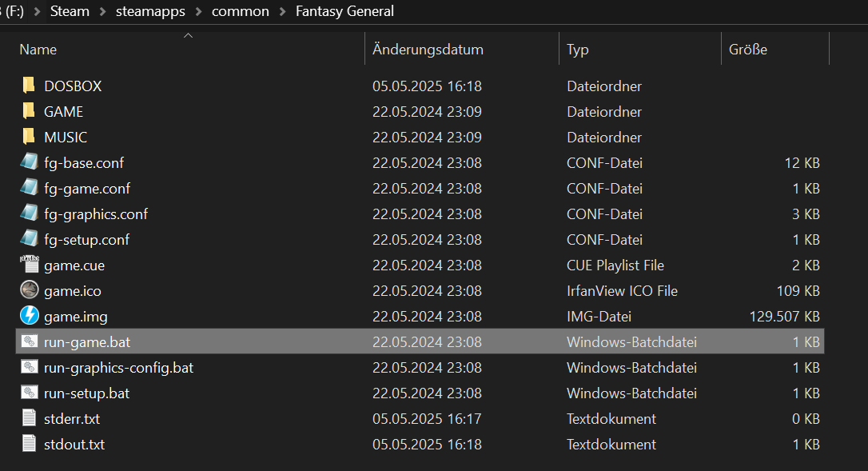Navigate to Steam in the address bar
Viewport: 868px width, 471px height.
pyautogui.click(x=70, y=11)
